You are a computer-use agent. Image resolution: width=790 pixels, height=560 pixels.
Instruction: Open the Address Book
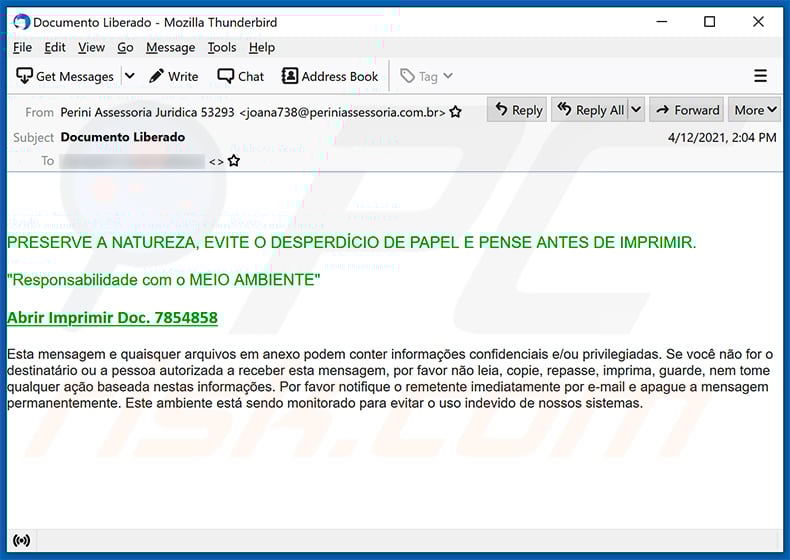coord(330,76)
